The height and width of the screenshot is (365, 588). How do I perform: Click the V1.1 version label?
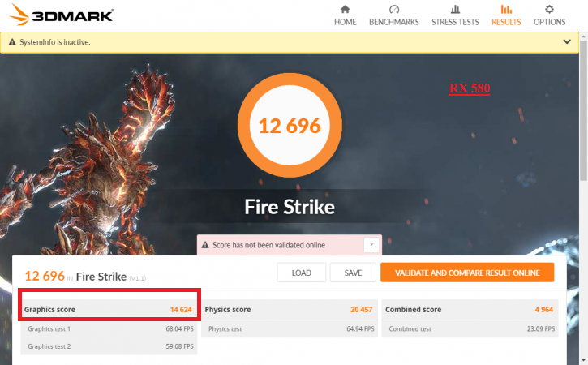pos(138,278)
